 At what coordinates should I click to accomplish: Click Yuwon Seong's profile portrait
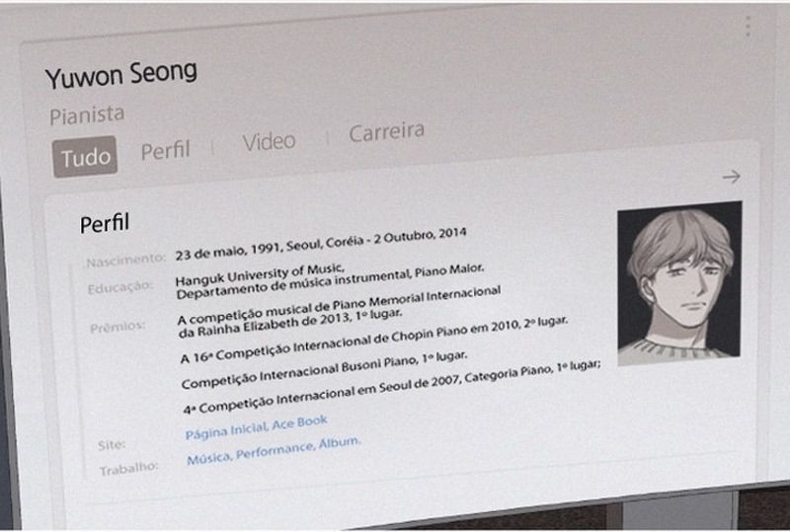(x=679, y=282)
